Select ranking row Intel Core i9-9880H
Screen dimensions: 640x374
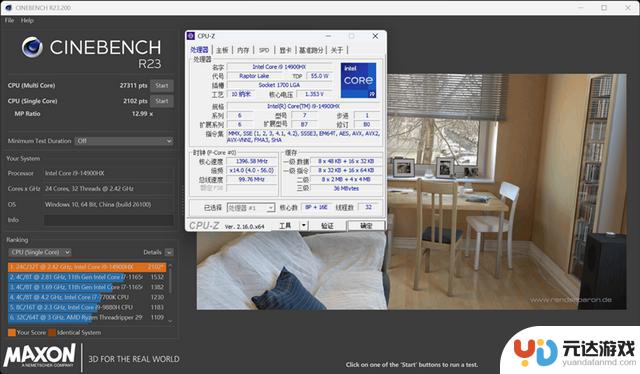[x=87, y=307]
